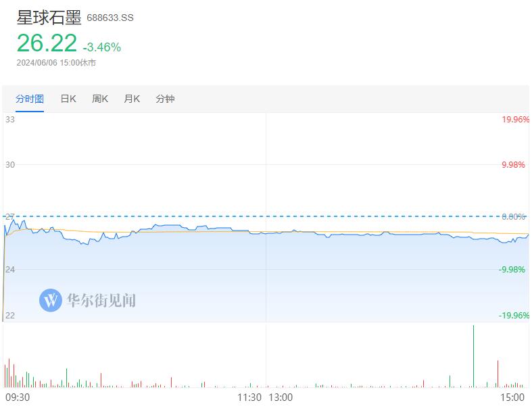Click the 2024/06/06 15:00 休市 timestamp
The width and height of the screenshot is (532, 409).
(56, 63)
